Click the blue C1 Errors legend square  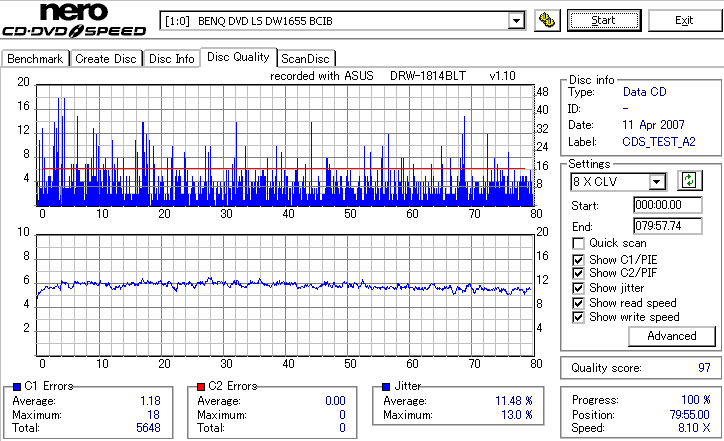[18, 387]
